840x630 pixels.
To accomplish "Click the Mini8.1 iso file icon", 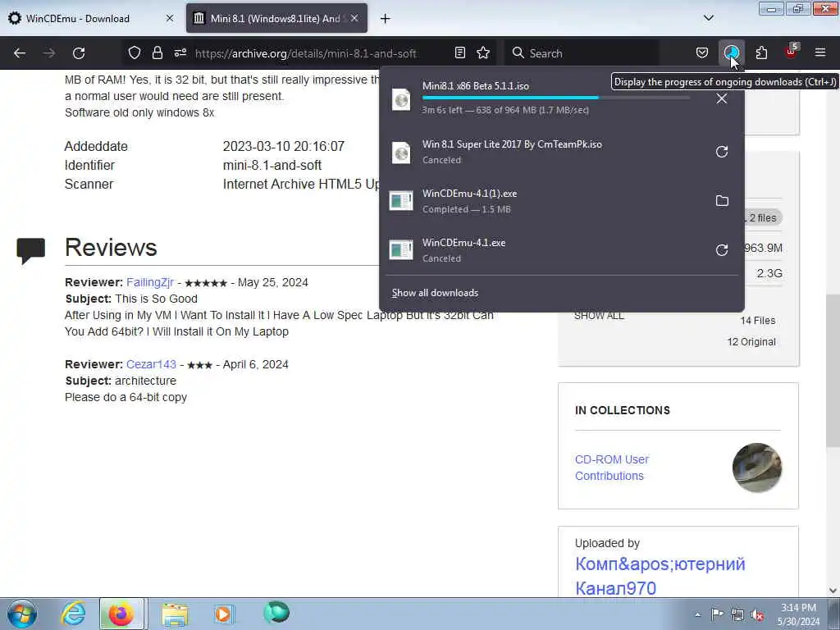I will tap(400, 99).
